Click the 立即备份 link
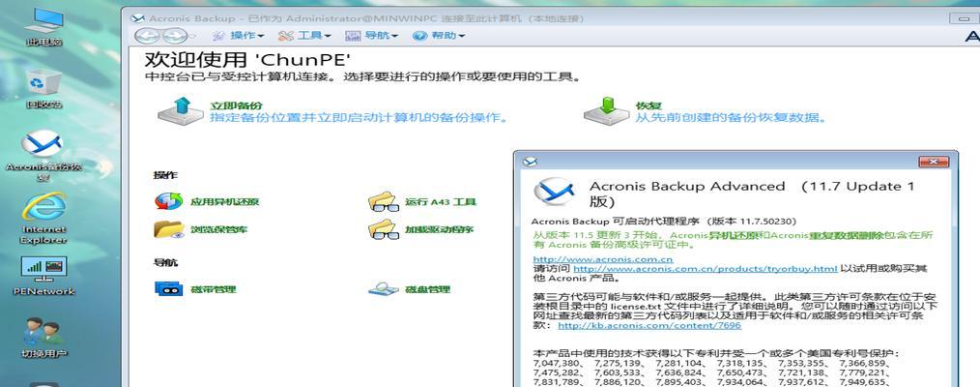 236,105
